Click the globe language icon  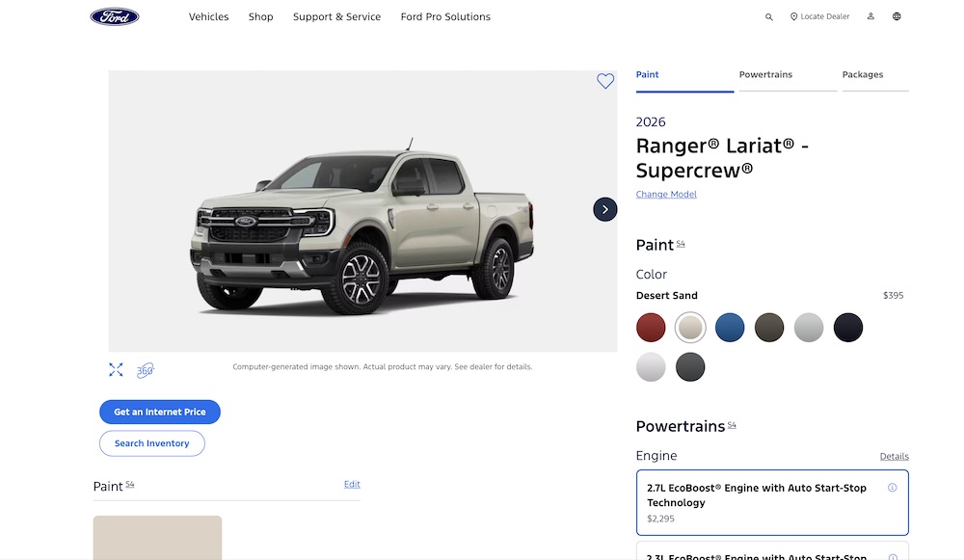[x=897, y=16]
